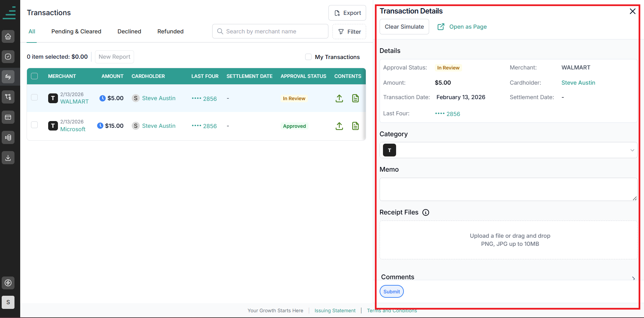
Task: Open the Issuing Statement footer link
Action: [335, 311]
